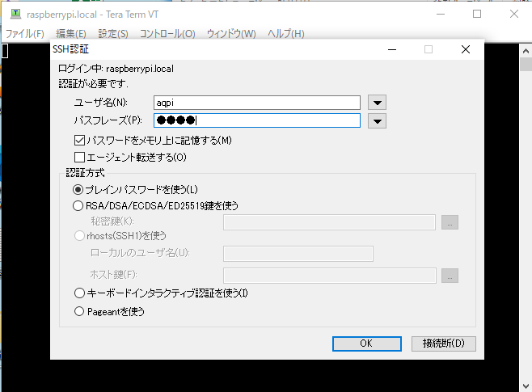The height and width of the screenshot is (392, 532).
Task: Open the 編集(E) menu
Action: coord(71,34)
